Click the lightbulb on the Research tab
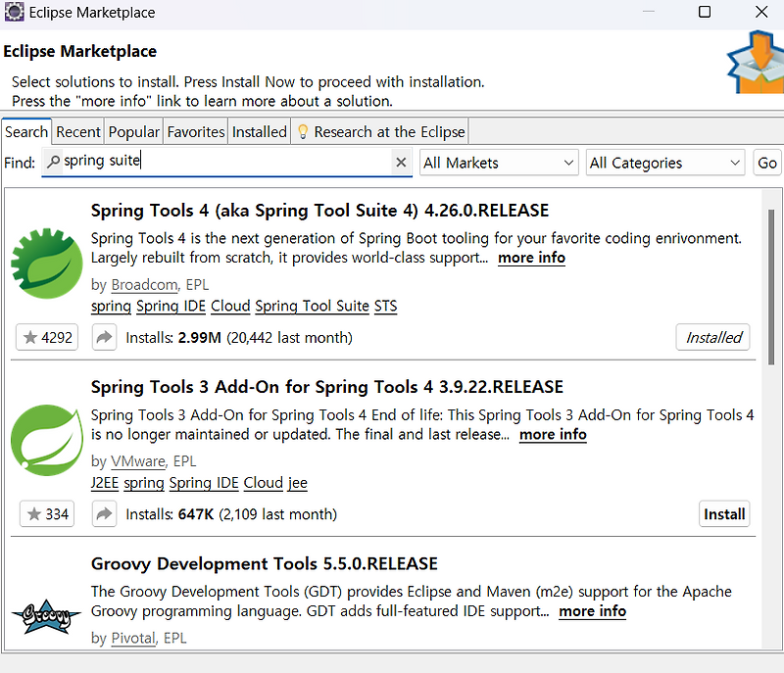Viewport: 784px width, 673px height. tap(303, 130)
